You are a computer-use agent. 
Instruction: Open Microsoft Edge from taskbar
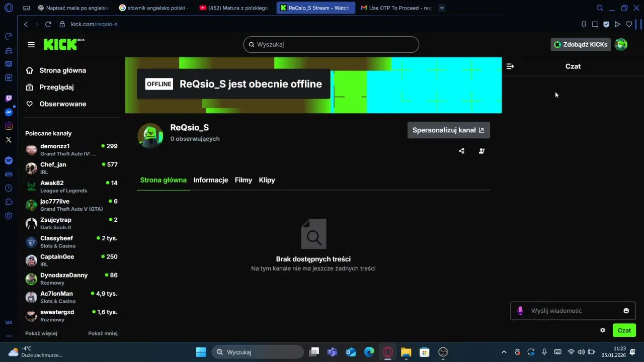coord(369,352)
